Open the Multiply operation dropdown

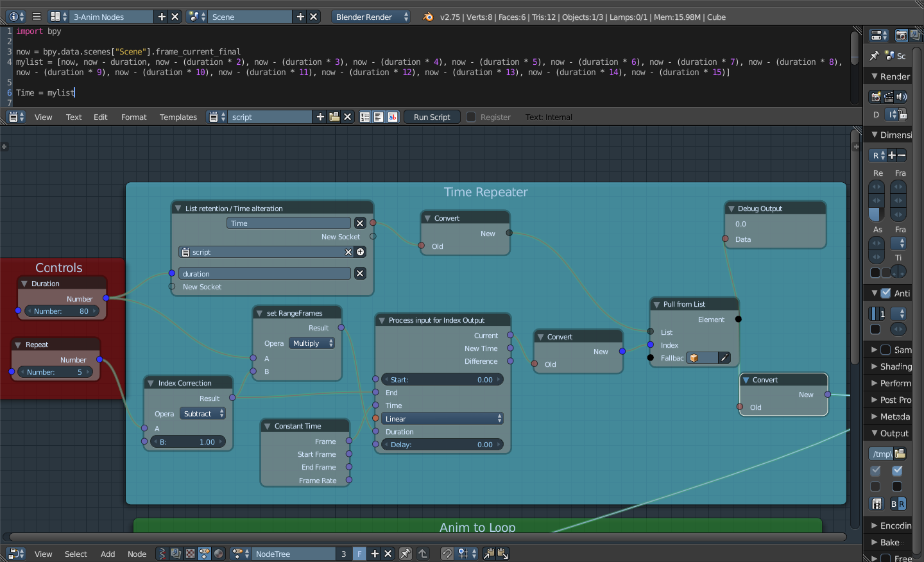coord(312,343)
